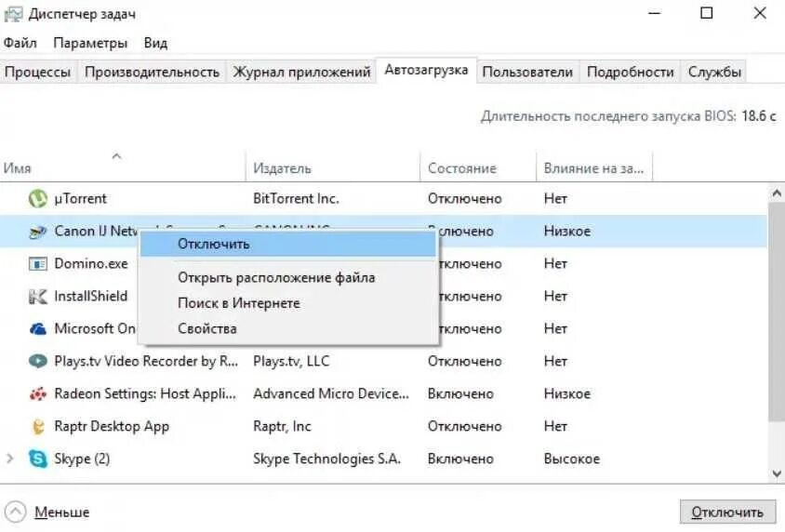Switch to the Процессы tab
The height and width of the screenshot is (532, 785).
click(37, 72)
